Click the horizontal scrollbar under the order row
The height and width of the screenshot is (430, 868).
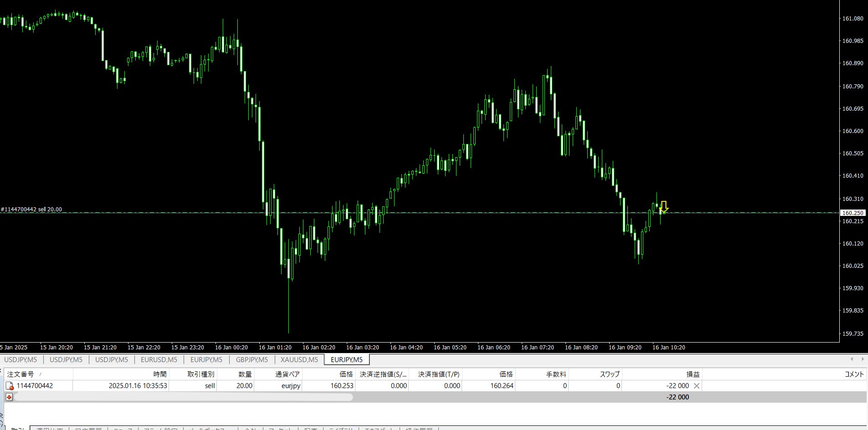tap(184, 397)
